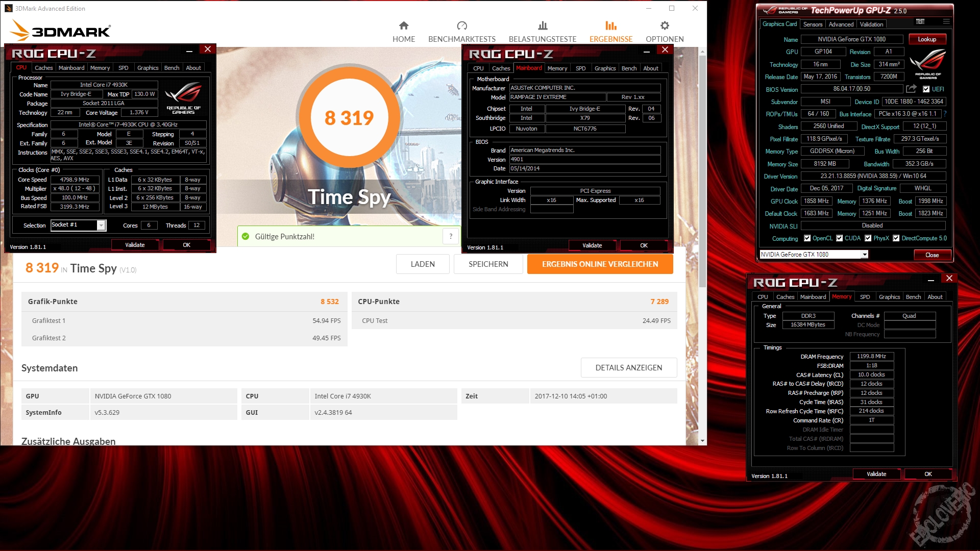The height and width of the screenshot is (551, 980).
Task: Click OK in CPU-Z Mainboard window
Action: pyautogui.click(x=644, y=245)
